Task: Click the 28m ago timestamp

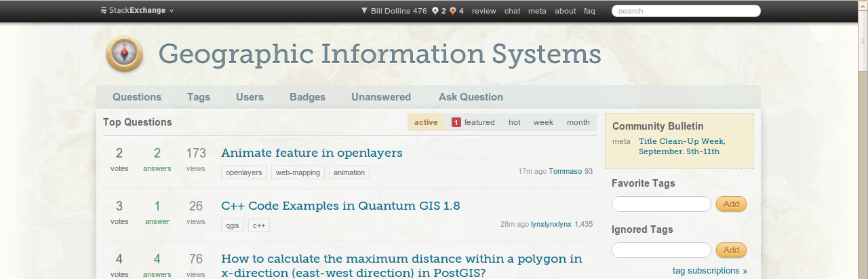Action: pyautogui.click(x=515, y=224)
